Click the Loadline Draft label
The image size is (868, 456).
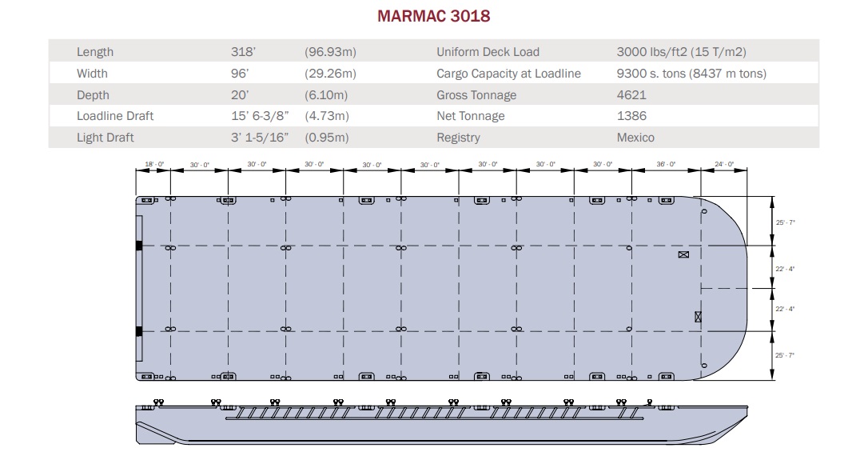115,116
